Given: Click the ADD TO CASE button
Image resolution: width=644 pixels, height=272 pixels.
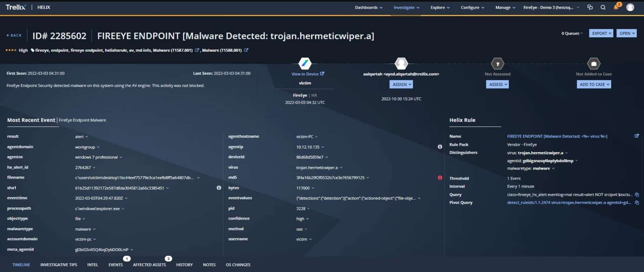Looking at the screenshot, I should pos(594,84).
